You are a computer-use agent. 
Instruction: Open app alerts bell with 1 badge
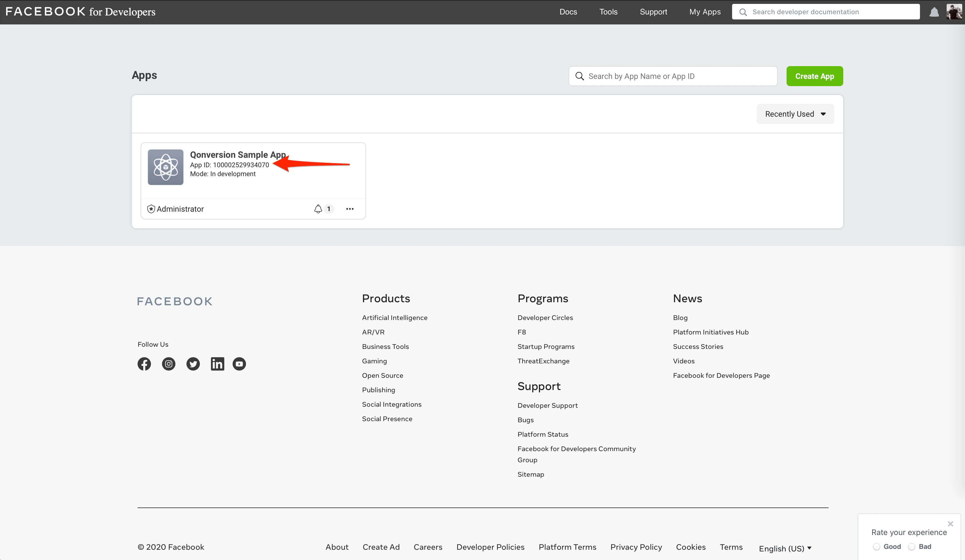tap(319, 209)
